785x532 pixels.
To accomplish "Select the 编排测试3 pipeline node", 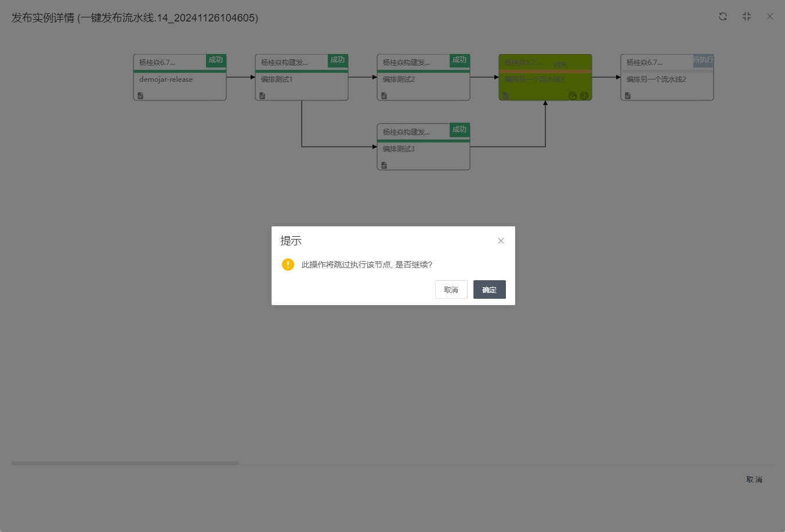I will 423,150.
